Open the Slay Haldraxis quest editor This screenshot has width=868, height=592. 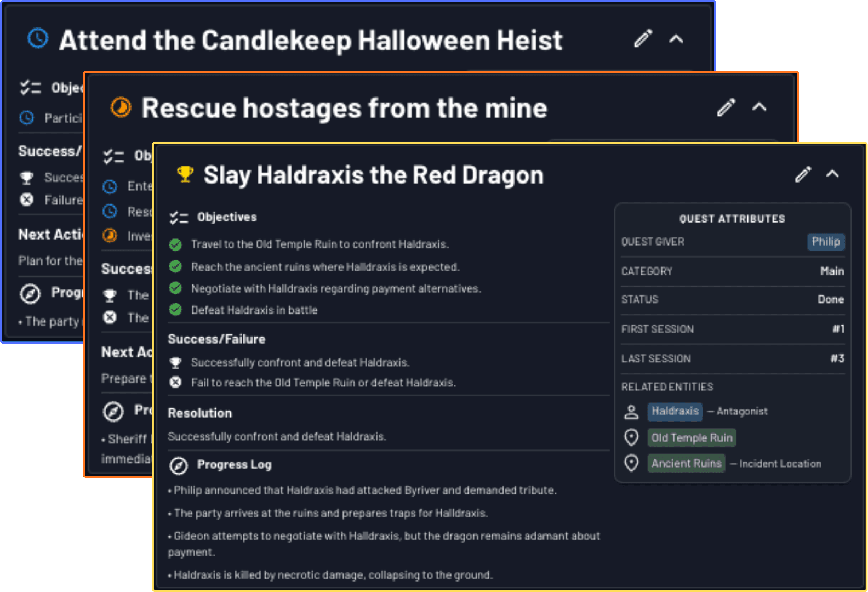pos(802,174)
